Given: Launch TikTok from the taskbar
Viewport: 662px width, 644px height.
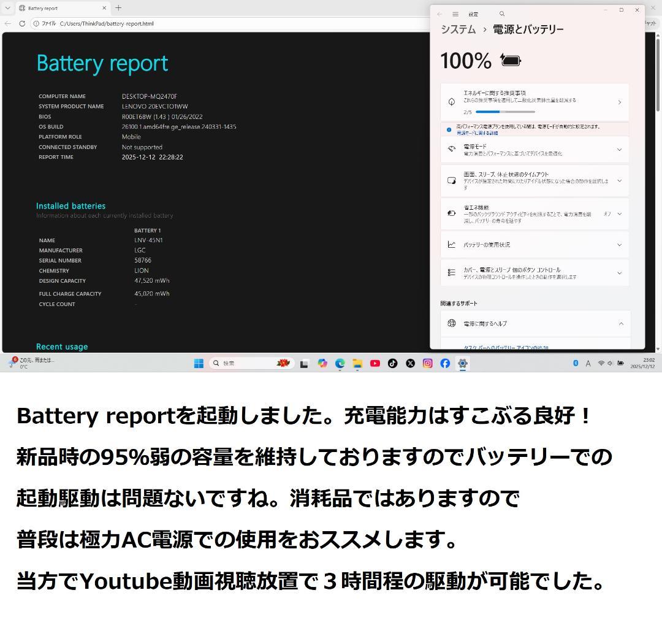Looking at the screenshot, I should 392,363.
